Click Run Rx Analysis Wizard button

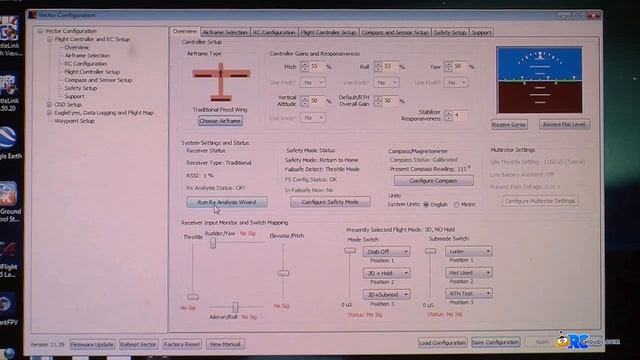coord(227,202)
